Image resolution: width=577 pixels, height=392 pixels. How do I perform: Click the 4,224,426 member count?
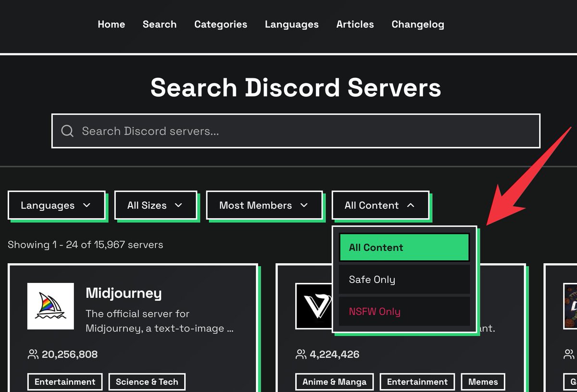[334, 355]
